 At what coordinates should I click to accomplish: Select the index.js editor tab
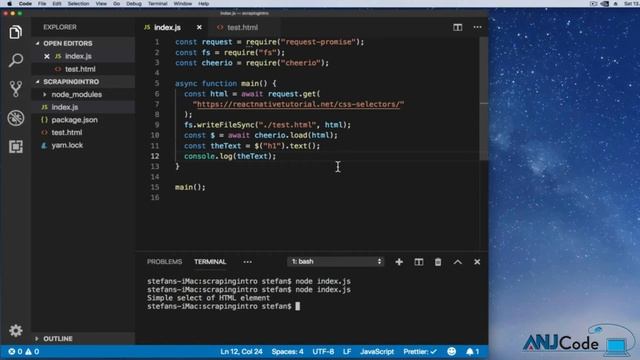pos(168,27)
